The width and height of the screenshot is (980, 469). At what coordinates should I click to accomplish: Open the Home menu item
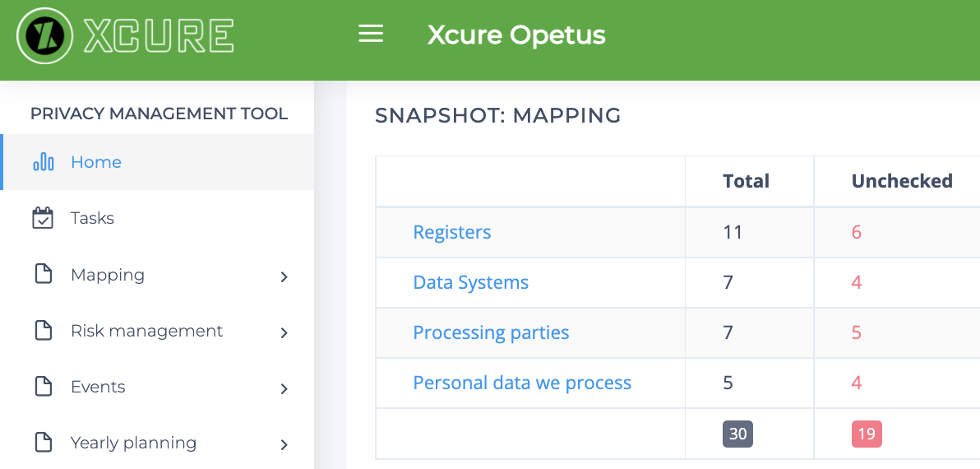[96, 162]
